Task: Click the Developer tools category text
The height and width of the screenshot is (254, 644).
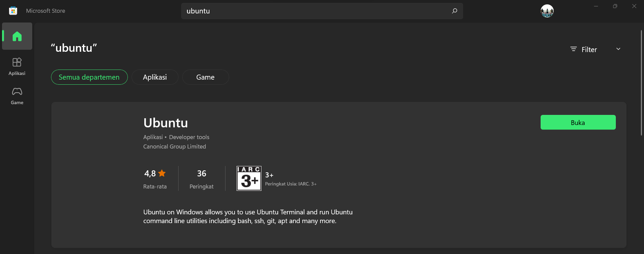Action: point(189,137)
